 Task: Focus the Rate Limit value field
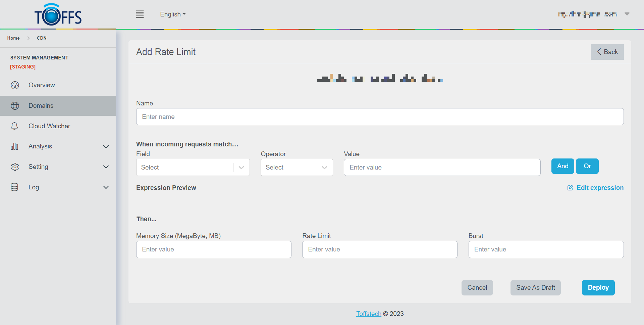click(x=379, y=249)
